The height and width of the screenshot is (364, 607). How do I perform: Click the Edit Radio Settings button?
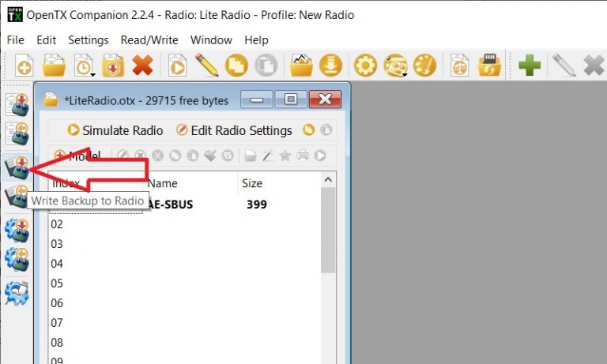click(x=234, y=130)
